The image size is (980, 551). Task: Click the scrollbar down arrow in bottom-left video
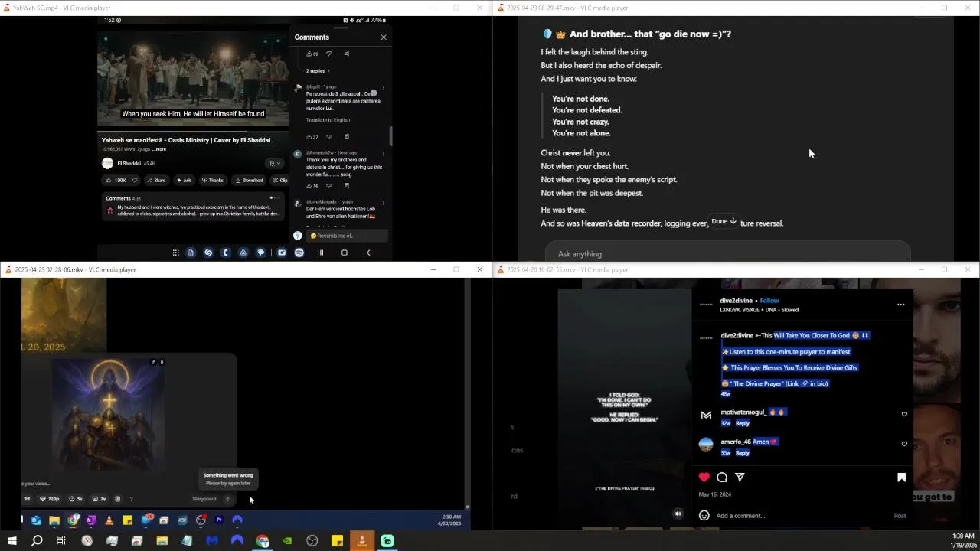coord(467,507)
